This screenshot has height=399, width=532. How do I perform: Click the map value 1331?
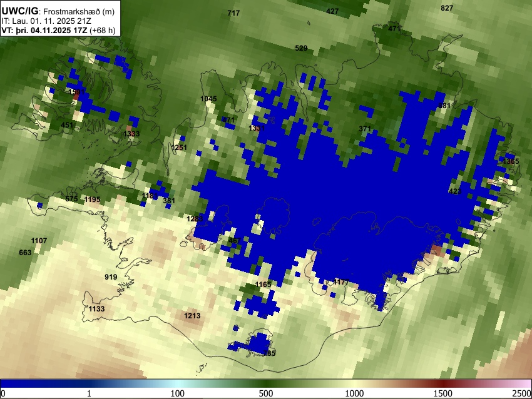coord(257,128)
